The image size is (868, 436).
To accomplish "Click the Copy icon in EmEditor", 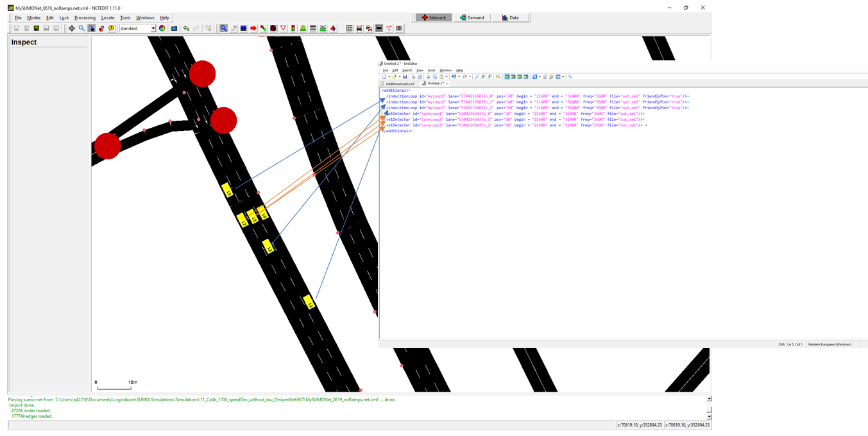I will (x=435, y=77).
